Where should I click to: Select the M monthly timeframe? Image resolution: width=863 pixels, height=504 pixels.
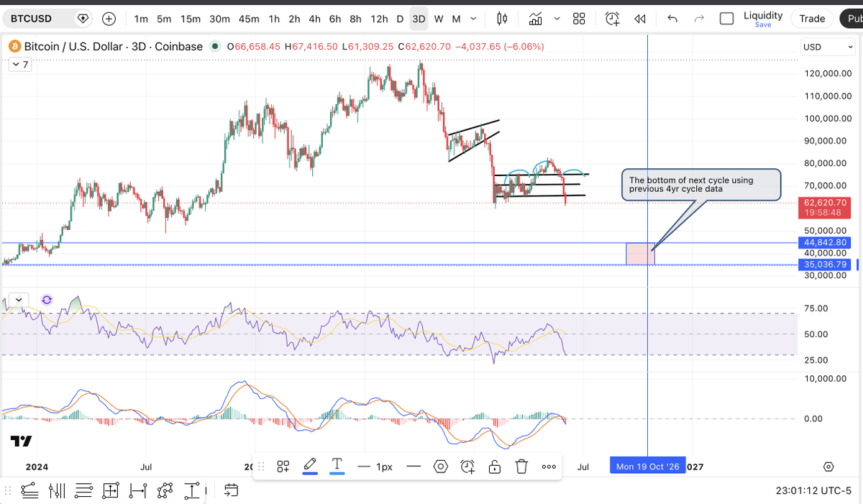[455, 19]
